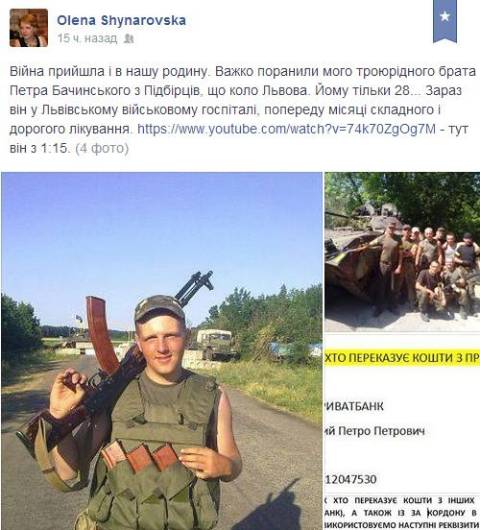This screenshot has width=480, height=530.
Task: Click the friends audience icon beside timestamp
Action: (x=129, y=39)
